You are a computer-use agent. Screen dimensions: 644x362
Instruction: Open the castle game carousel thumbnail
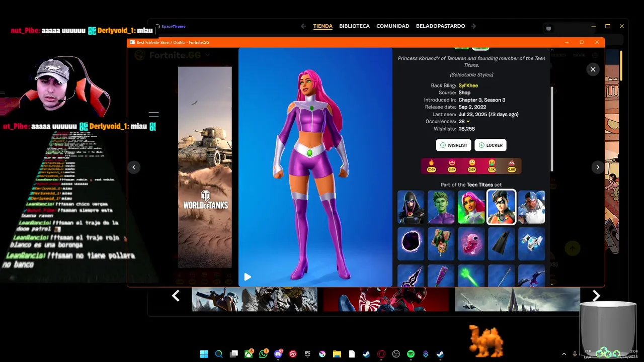517,299
